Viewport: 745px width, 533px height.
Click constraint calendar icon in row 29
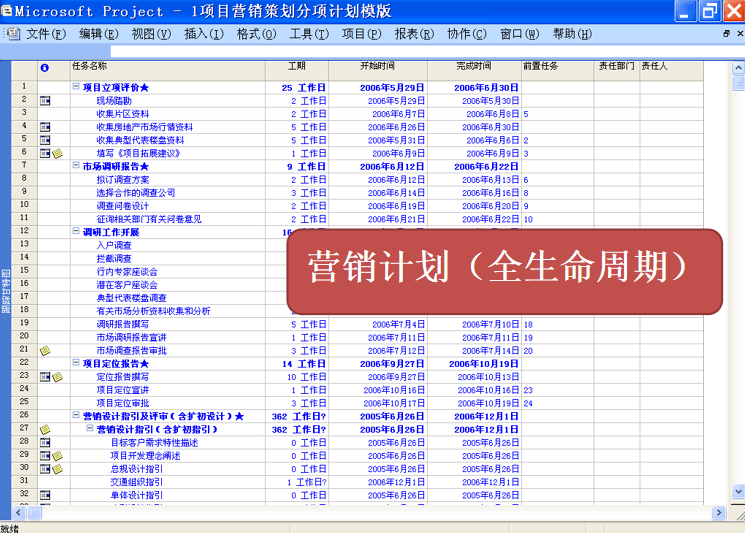(45, 456)
